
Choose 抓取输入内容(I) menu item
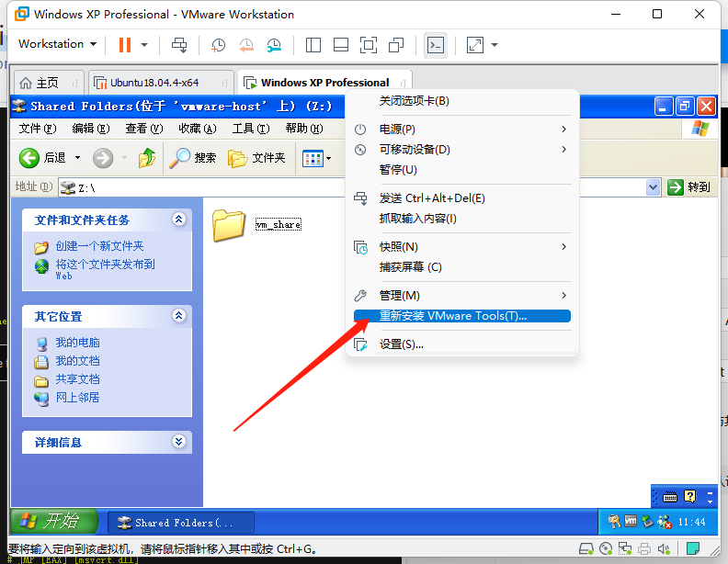(462, 219)
